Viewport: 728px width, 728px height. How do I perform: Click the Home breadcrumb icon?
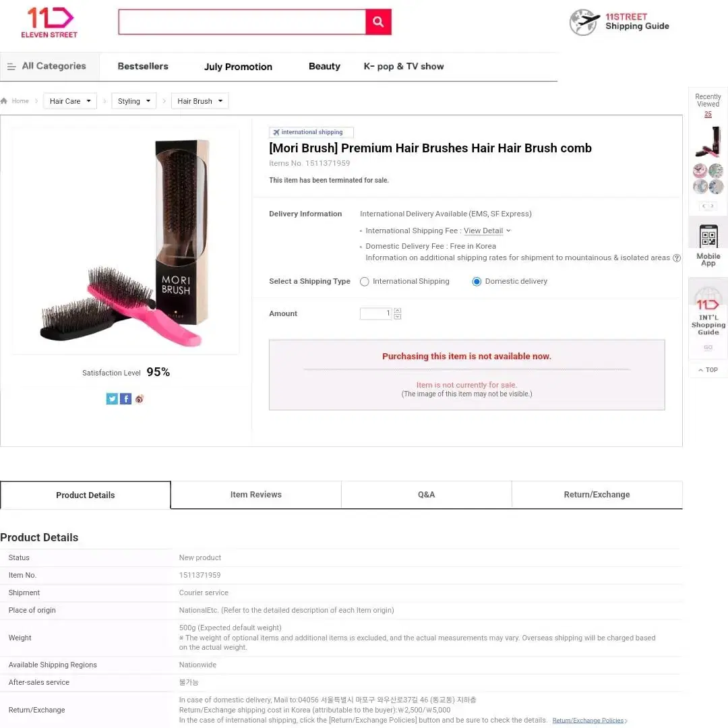[4, 100]
